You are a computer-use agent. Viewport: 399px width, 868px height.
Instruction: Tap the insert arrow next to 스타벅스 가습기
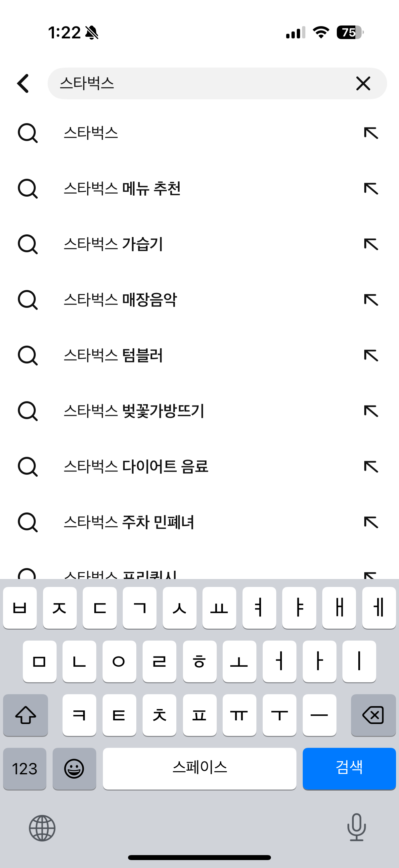(371, 244)
